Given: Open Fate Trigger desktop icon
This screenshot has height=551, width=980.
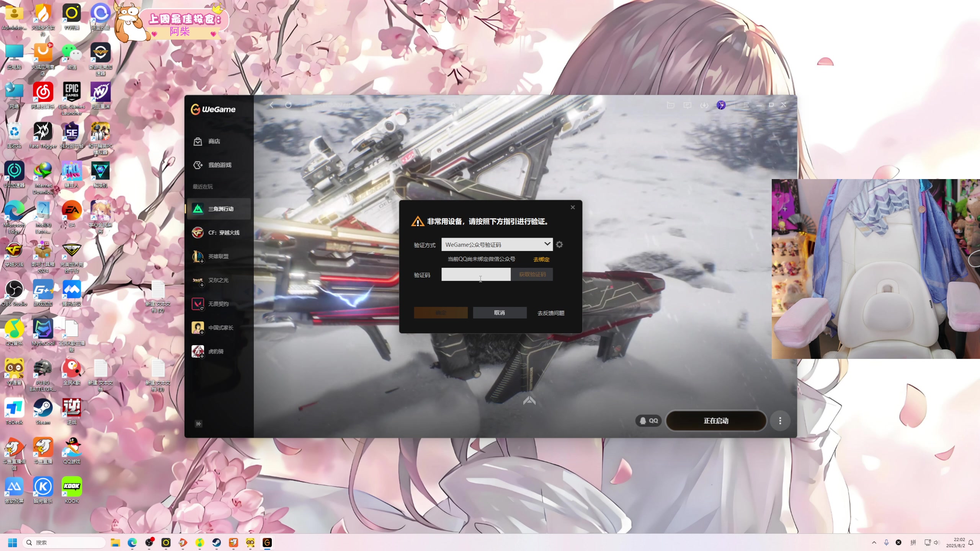Looking at the screenshot, I should tap(43, 135).
